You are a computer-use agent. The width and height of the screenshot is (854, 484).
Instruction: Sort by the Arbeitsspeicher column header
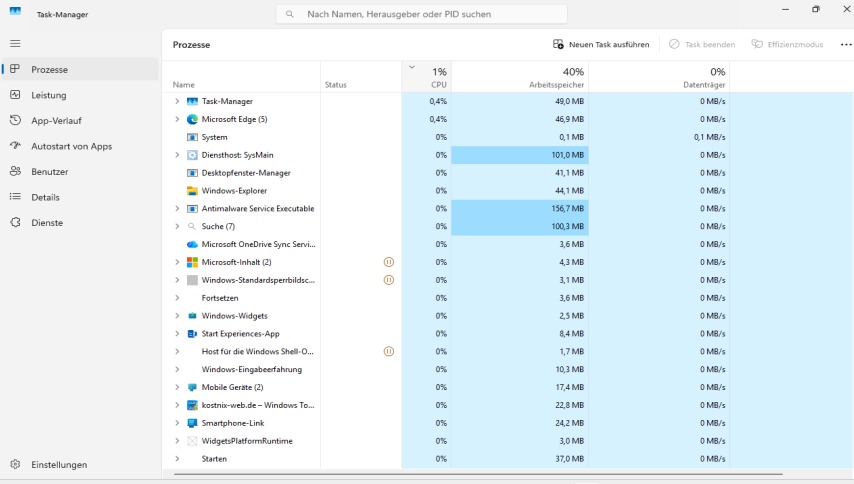[x=520, y=76]
